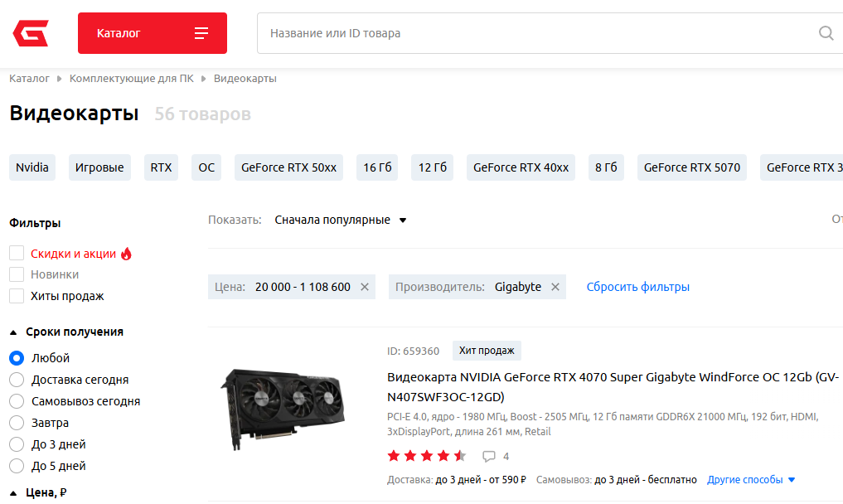Click the 56 товаров count text
This screenshot has height=504, width=843.
tap(203, 114)
